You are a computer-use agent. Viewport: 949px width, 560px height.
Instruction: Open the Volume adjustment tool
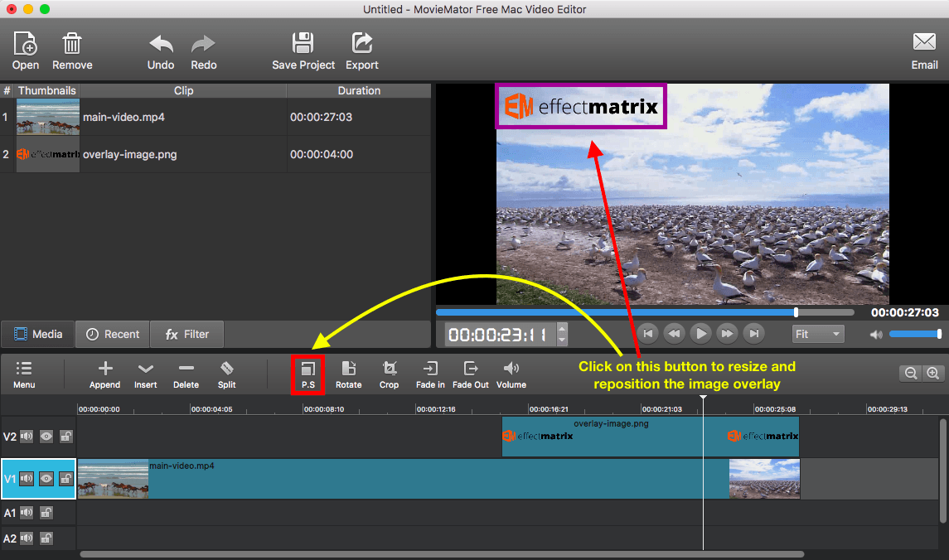pyautogui.click(x=511, y=375)
